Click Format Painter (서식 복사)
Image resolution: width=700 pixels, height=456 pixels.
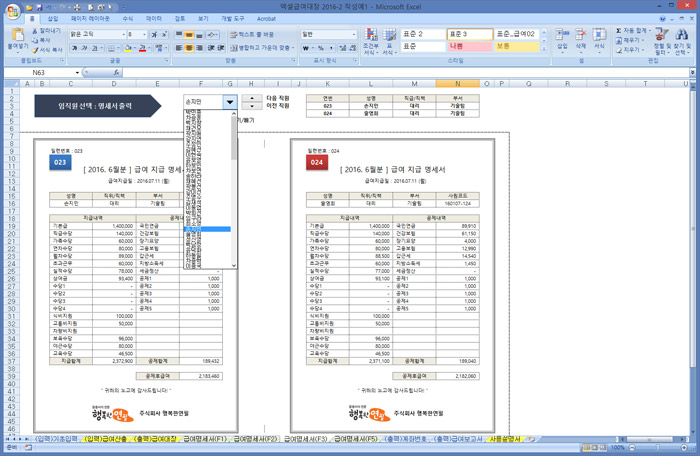47,50
